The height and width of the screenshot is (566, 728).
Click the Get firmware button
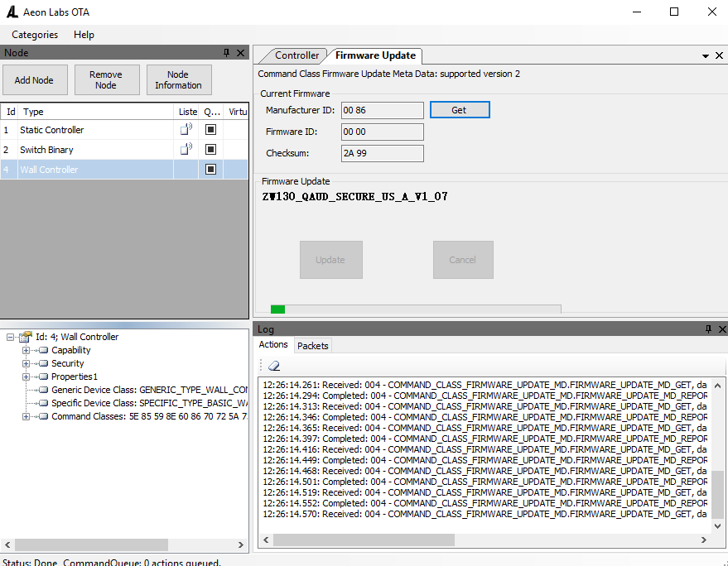[x=460, y=110]
